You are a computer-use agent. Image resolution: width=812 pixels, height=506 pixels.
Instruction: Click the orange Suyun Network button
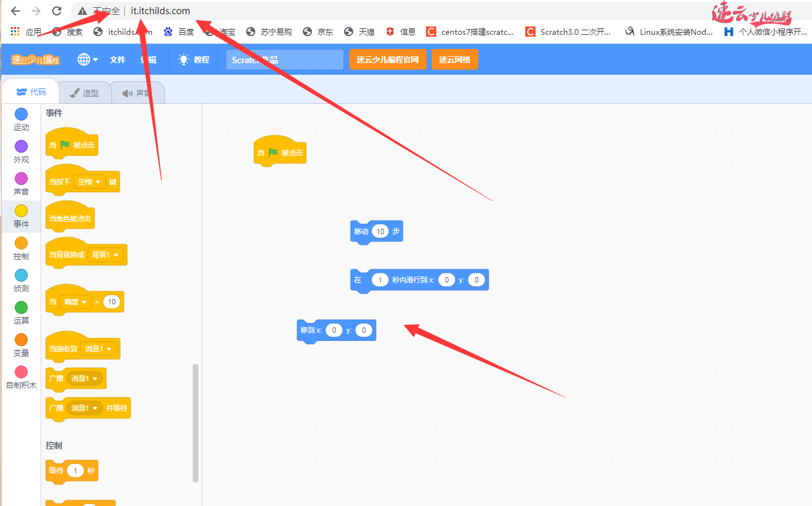coord(454,59)
